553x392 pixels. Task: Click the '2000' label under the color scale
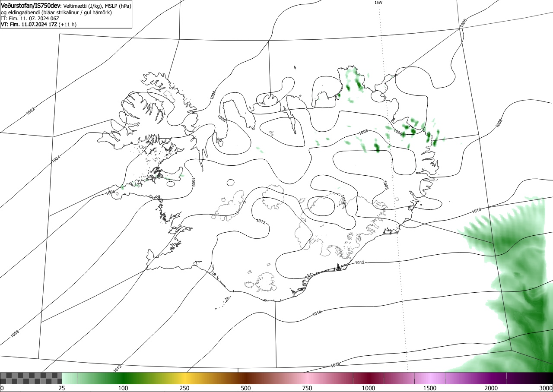[491, 389]
